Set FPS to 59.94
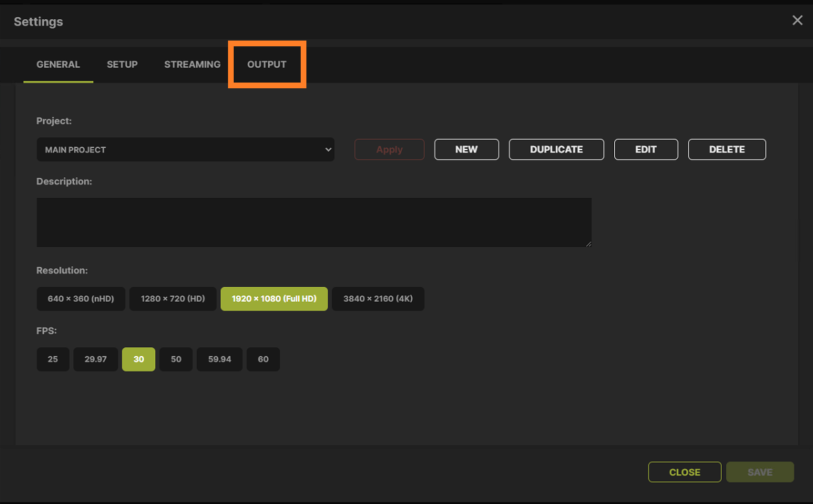This screenshot has width=813, height=504. 219,359
